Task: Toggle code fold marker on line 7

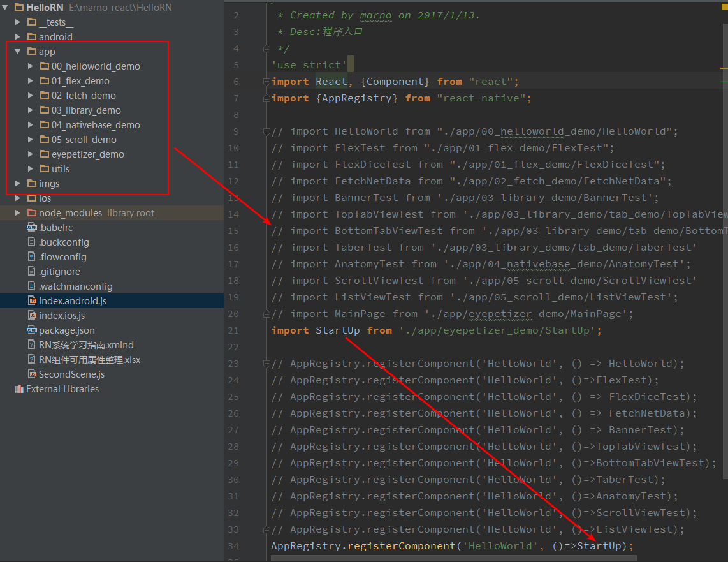Action: point(266,98)
